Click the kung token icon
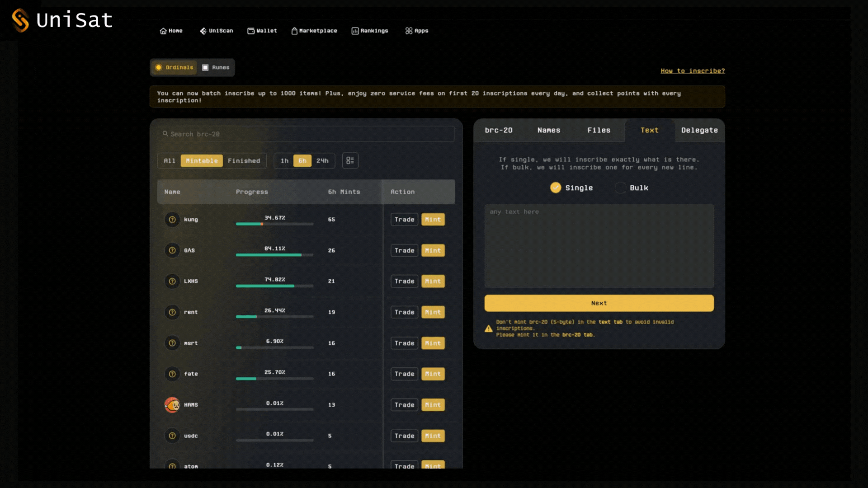This screenshot has height=488, width=868. pos(172,220)
